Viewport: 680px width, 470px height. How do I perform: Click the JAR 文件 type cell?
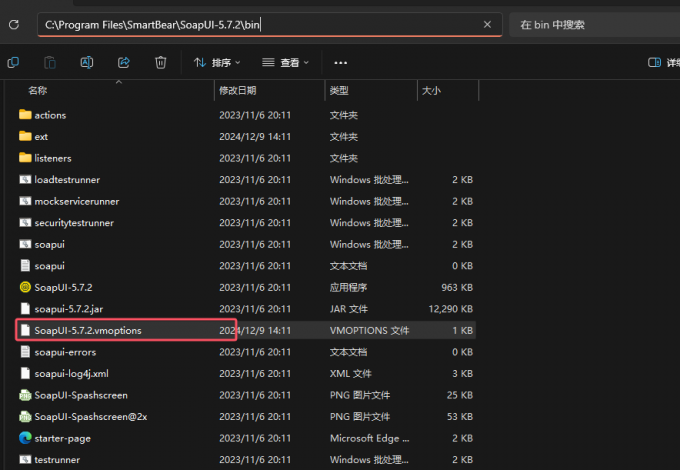349,309
